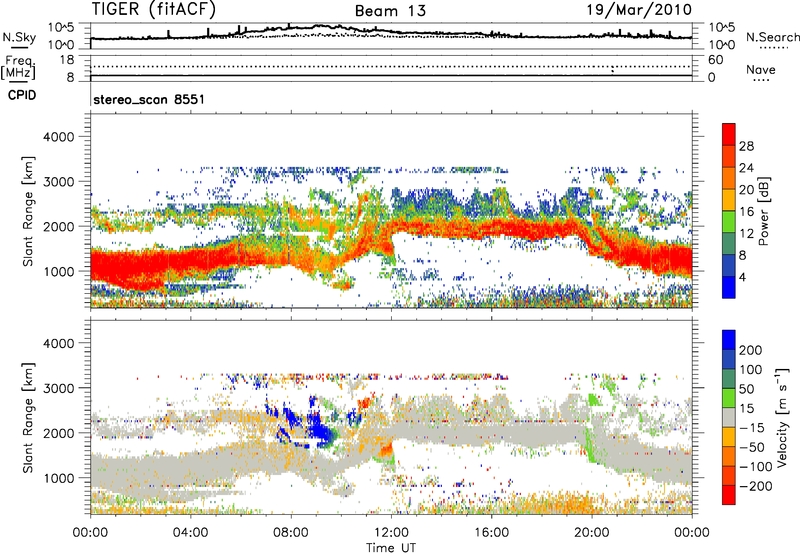The height and width of the screenshot is (554, 800).
Task: Click the 'Beam 13' header label
Action: tap(390, 11)
